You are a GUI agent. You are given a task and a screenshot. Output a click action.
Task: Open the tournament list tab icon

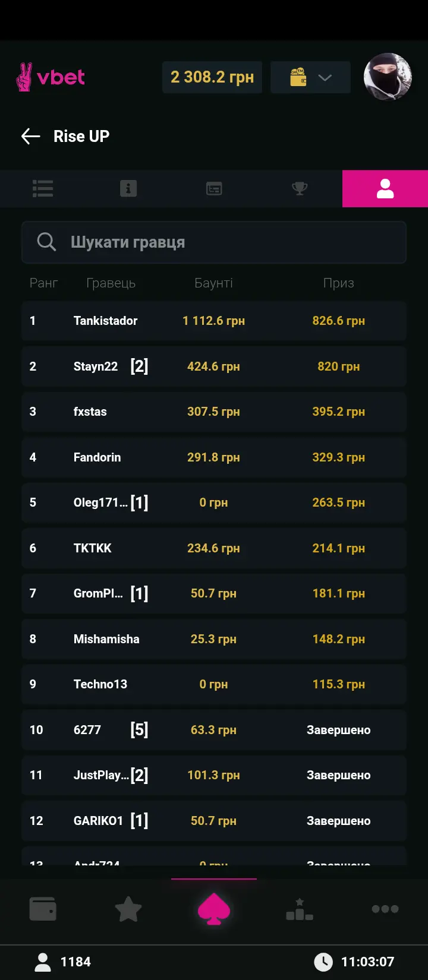click(x=43, y=189)
